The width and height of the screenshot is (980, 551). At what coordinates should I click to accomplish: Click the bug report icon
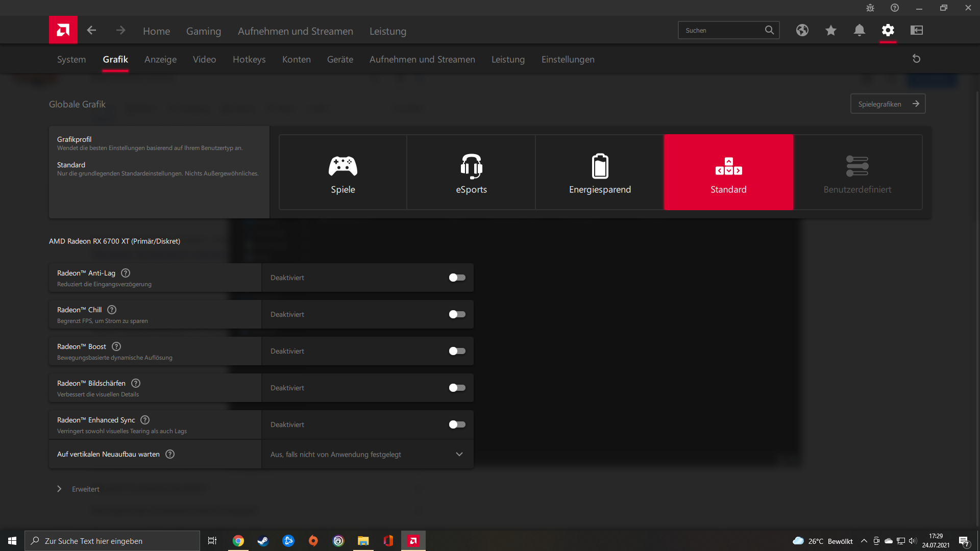pos(870,8)
